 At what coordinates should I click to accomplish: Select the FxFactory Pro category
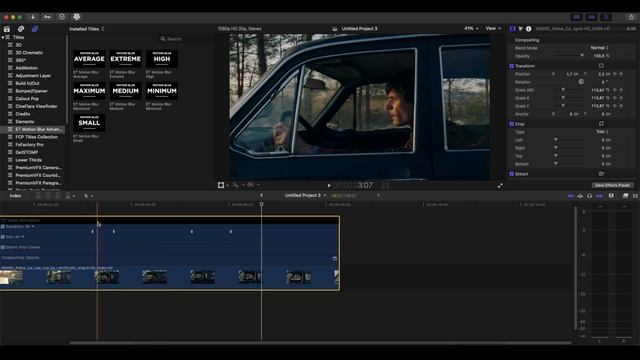(x=29, y=144)
